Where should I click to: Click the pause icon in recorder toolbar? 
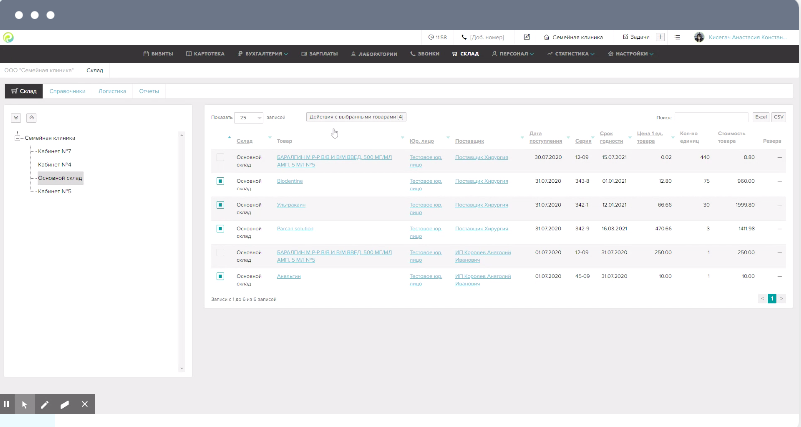click(x=7, y=404)
